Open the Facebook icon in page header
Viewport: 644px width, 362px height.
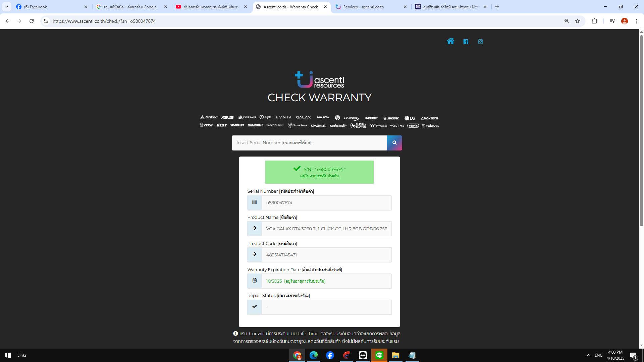466,42
